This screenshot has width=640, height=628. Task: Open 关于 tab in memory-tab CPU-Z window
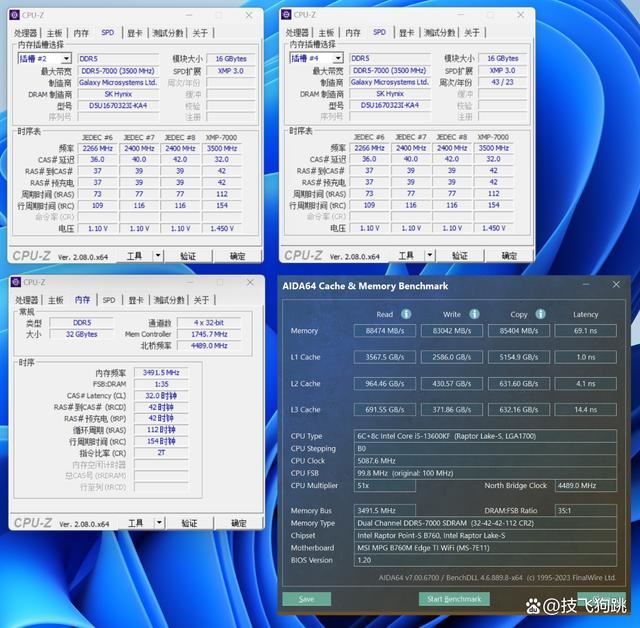tap(201, 300)
